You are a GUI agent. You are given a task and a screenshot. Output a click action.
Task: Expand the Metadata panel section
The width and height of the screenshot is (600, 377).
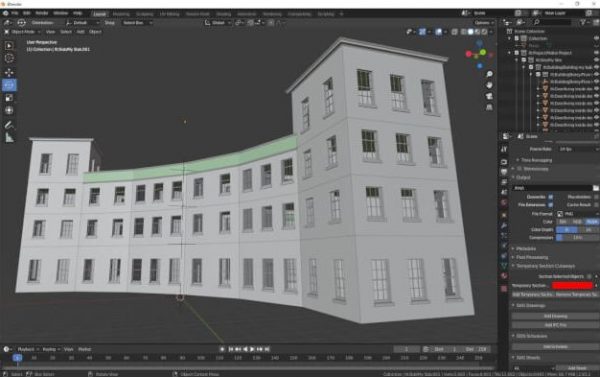point(526,249)
